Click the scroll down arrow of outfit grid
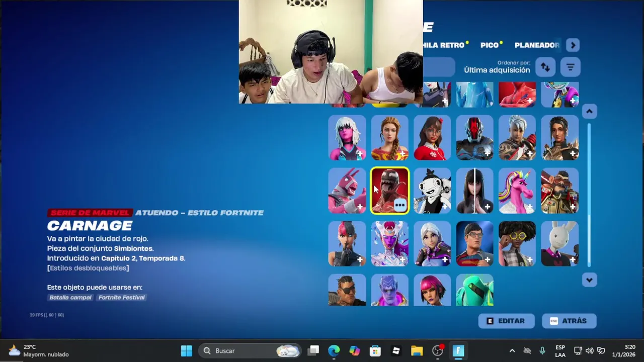Image resolution: width=644 pixels, height=362 pixels. tap(589, 280)
